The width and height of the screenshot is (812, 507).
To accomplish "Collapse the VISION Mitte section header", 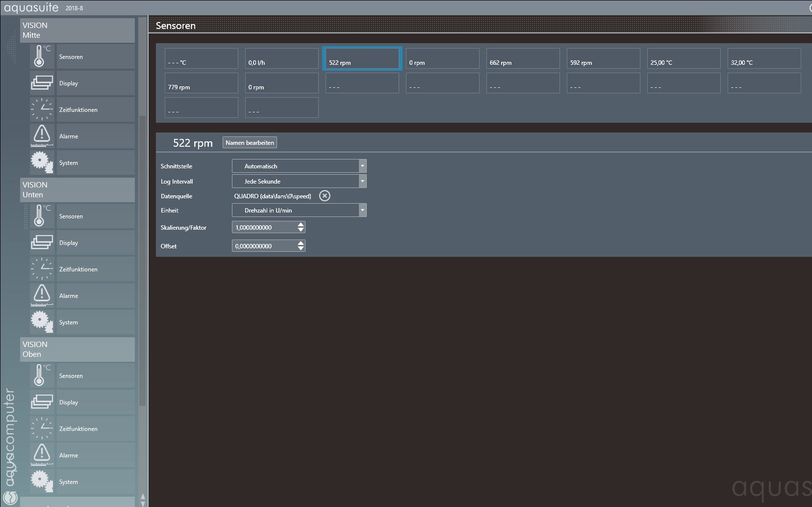I will click(77, 30).
